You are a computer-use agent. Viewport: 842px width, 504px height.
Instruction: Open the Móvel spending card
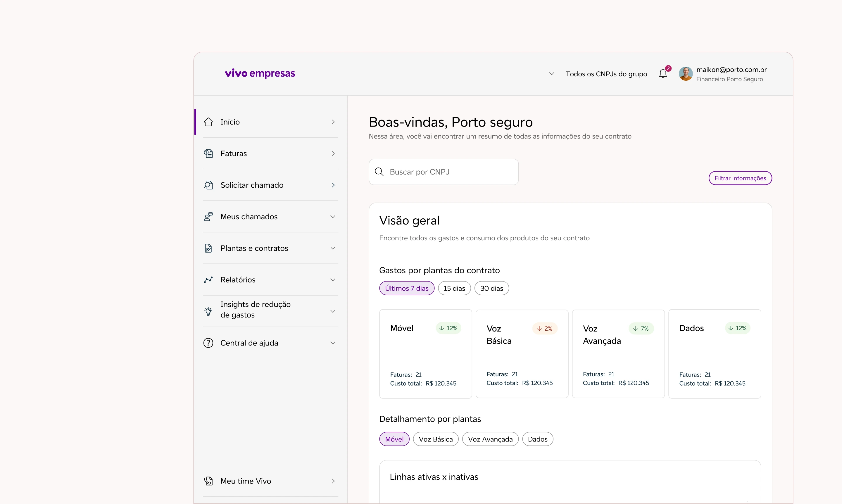pyautogui.click(x=426, y=353)
